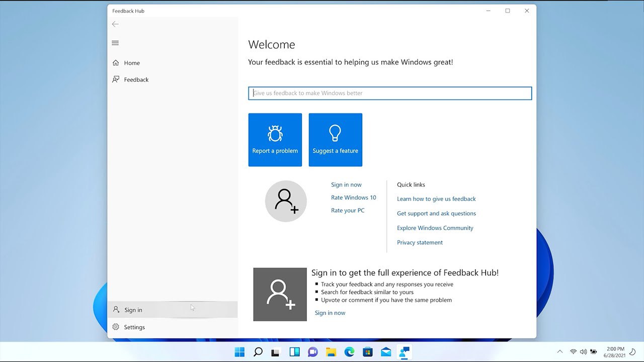Open the Windows Start button
Screen dimensions: 644x362
[x=239, y=352]
